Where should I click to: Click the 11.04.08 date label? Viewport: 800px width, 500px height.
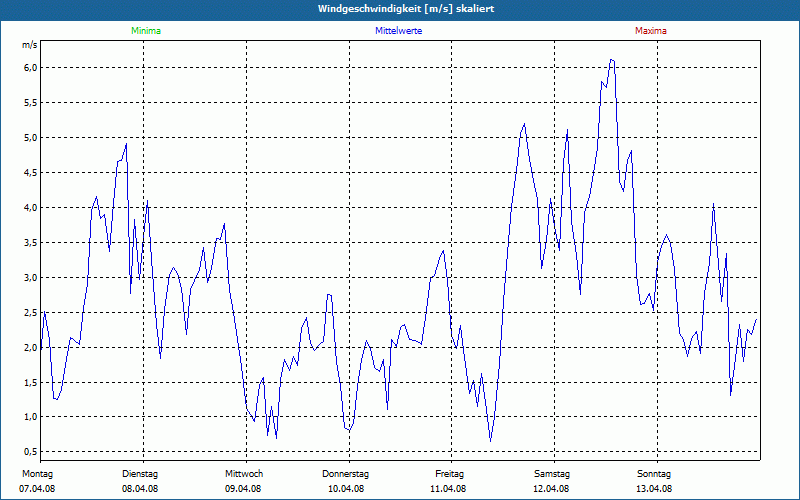click(x=448, y=489)
